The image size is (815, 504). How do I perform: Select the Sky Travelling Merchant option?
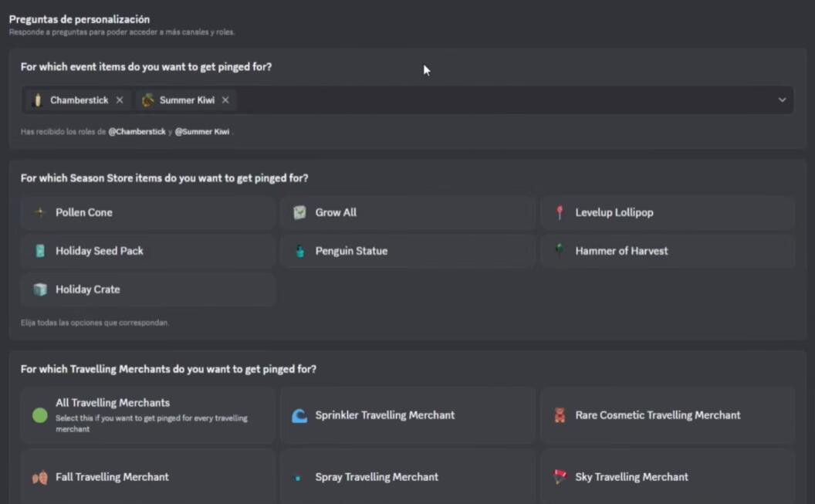(667, 477)
